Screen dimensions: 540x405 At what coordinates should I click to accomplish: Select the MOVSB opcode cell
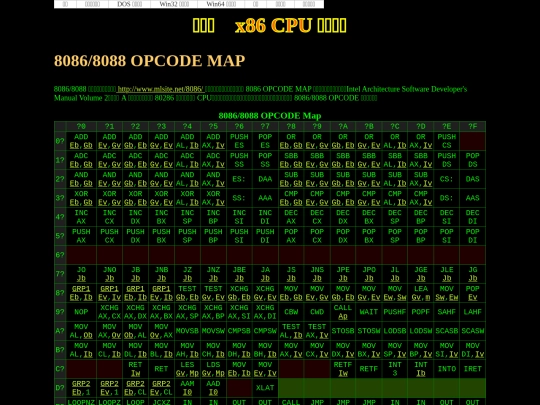pos(187,331)
